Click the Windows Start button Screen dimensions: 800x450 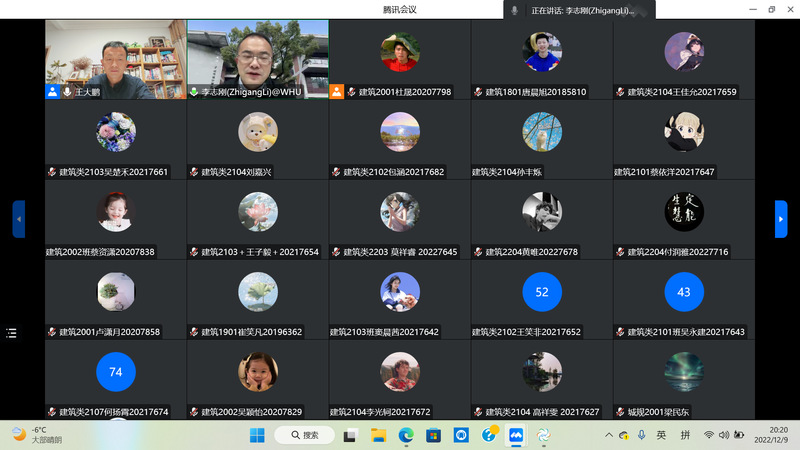coord(257,435)
